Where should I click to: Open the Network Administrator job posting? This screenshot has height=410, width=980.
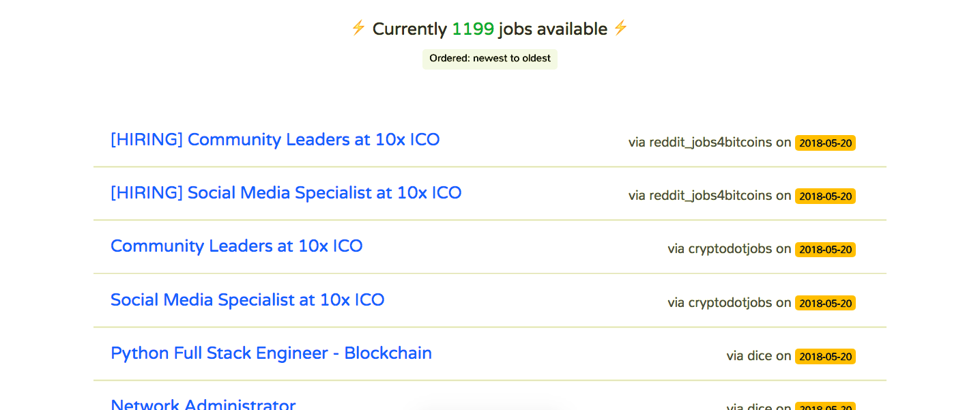click(203, 404)
